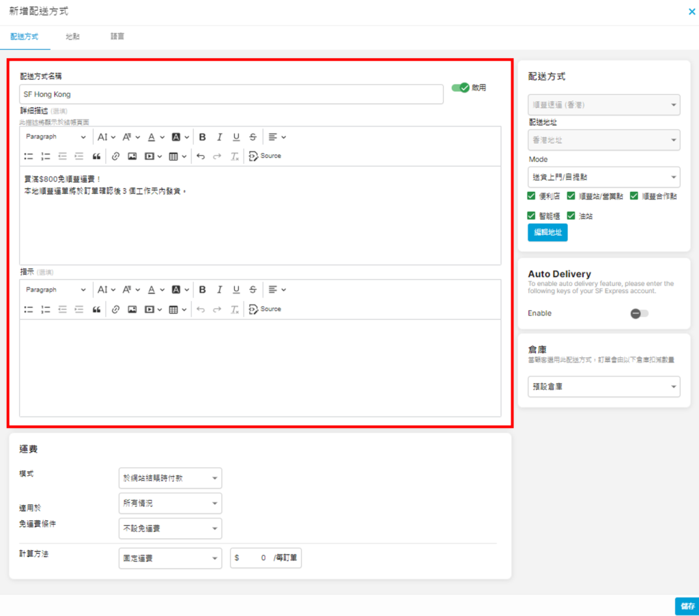
Task: Click Source button in 指示 editor toolbar
Action: pyautogui.click(x=265, y=309)
